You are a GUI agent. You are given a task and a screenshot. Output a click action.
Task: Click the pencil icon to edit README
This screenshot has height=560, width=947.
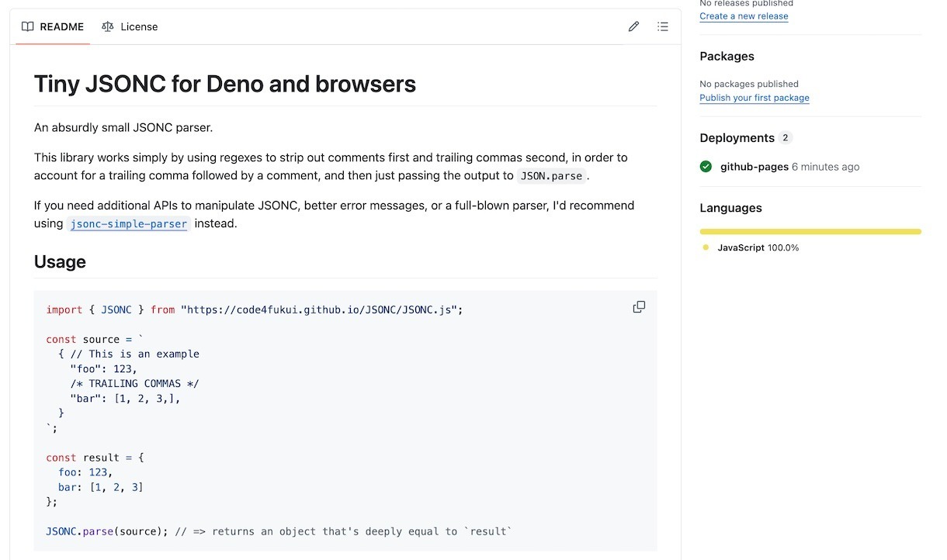click(x=633, y=26)
